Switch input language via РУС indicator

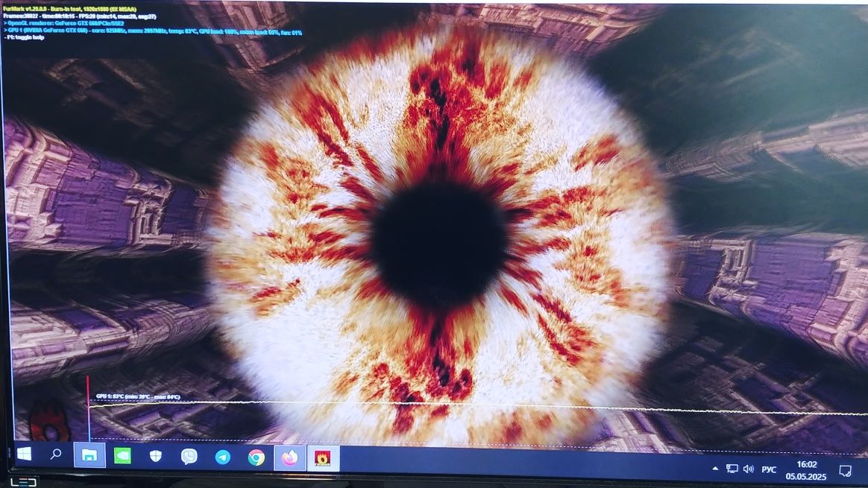[768, 469]
